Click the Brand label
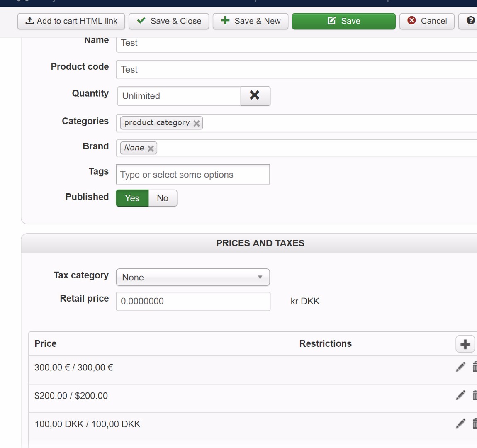Viewport: 477px width, 448px height. [x=95, y=146]
